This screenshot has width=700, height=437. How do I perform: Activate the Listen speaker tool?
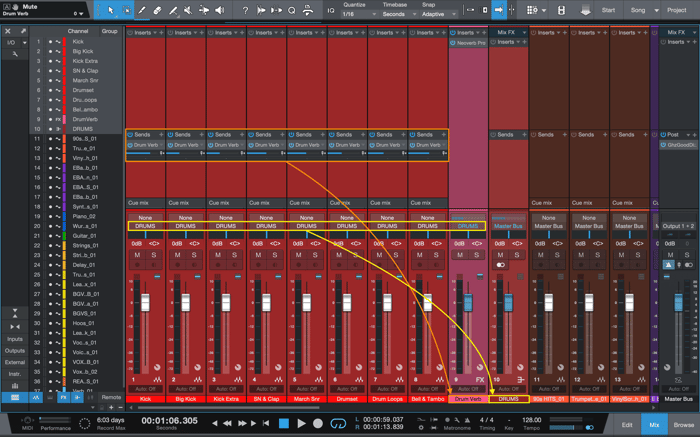pos(220,10)
